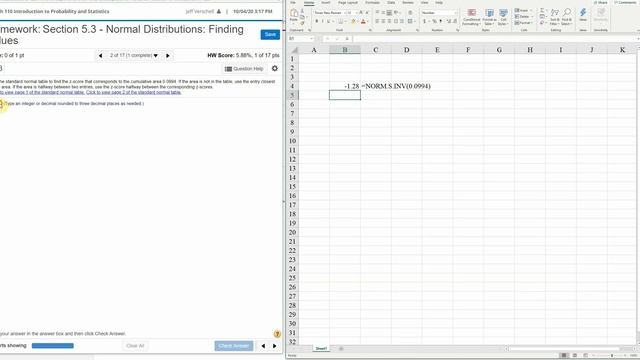Click the Insert Function fx icon
Screen dimensions: 640x360
point(347,39)
